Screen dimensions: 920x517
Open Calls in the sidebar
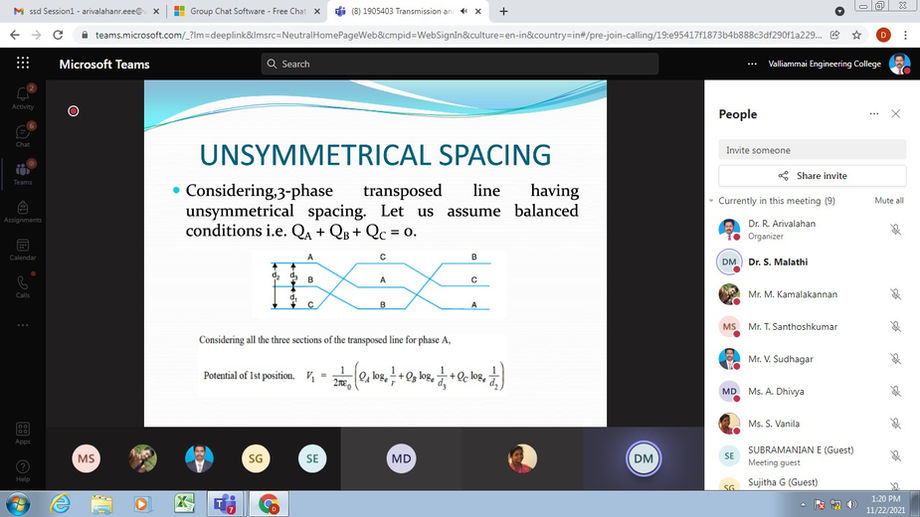(23, 286)
